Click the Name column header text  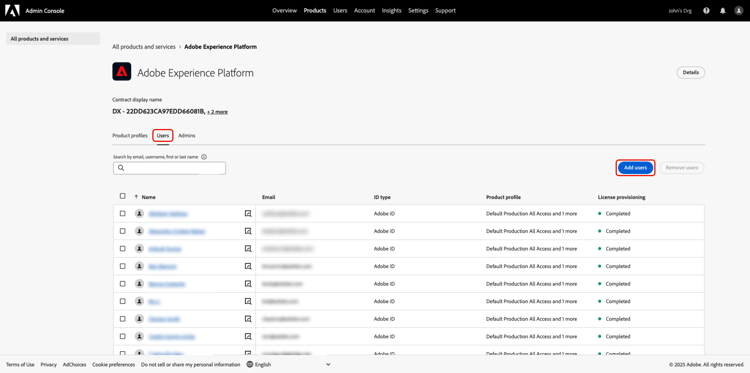point(148,197)
